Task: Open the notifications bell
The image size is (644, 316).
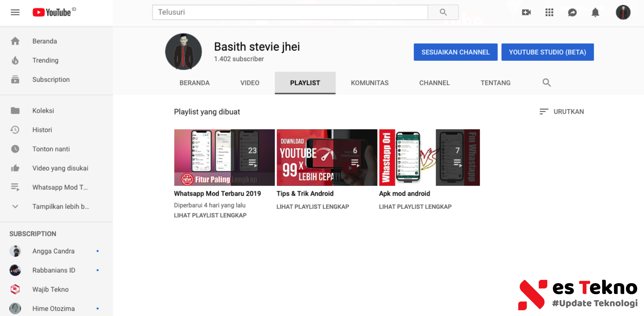Action: (x=595, y=12)
